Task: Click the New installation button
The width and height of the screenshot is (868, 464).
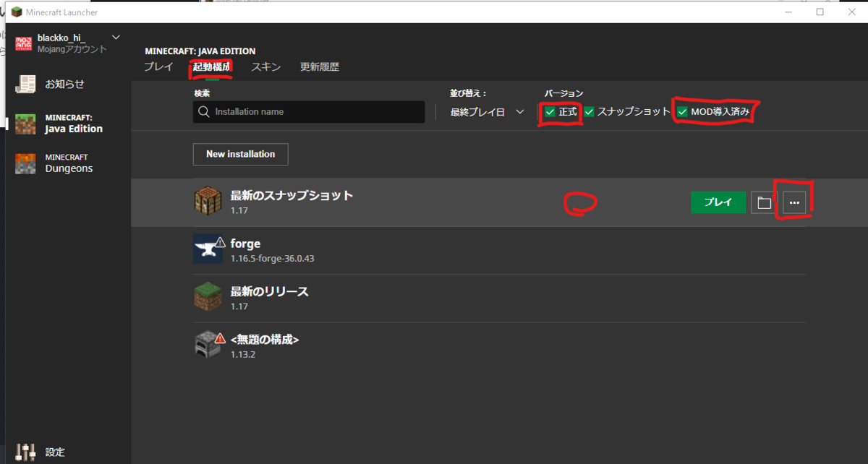Action: [x=240, y=155]
